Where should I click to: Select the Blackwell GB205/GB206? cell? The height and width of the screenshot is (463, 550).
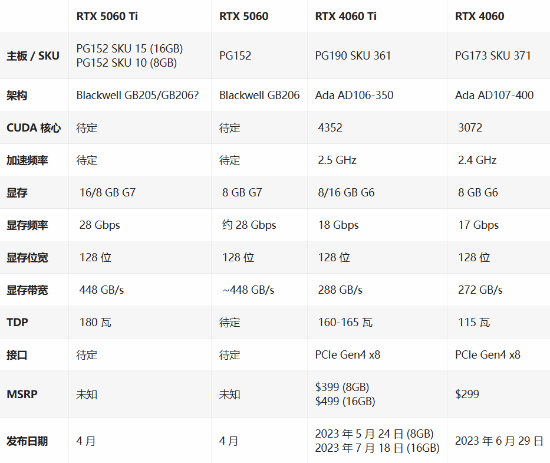pos(138,95)
